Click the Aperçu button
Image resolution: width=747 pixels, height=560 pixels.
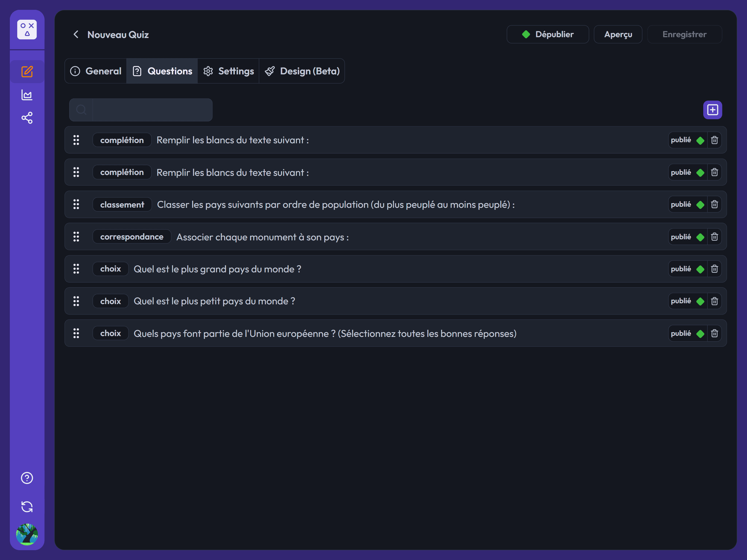point(618,34)
